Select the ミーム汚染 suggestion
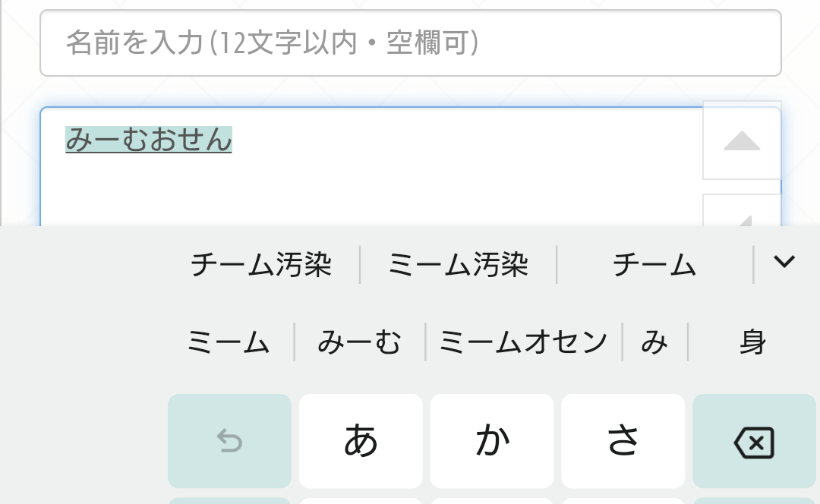 click(x=458, y=265)
